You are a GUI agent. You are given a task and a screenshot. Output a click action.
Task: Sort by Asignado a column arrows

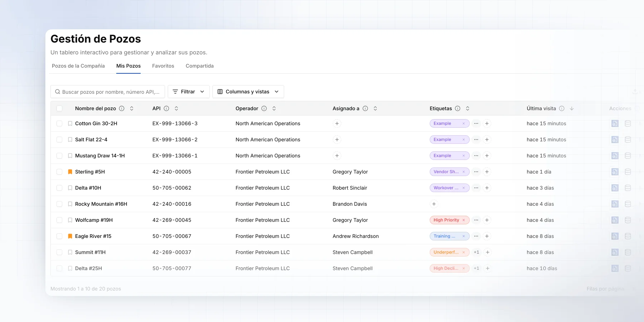375,108
